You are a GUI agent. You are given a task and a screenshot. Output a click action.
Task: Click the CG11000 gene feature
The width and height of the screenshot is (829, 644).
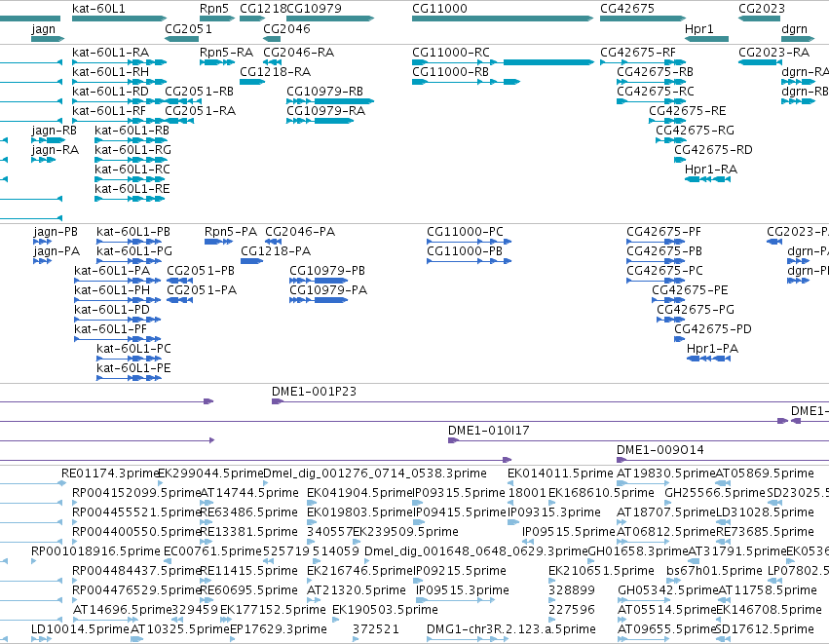pos(503,19)
